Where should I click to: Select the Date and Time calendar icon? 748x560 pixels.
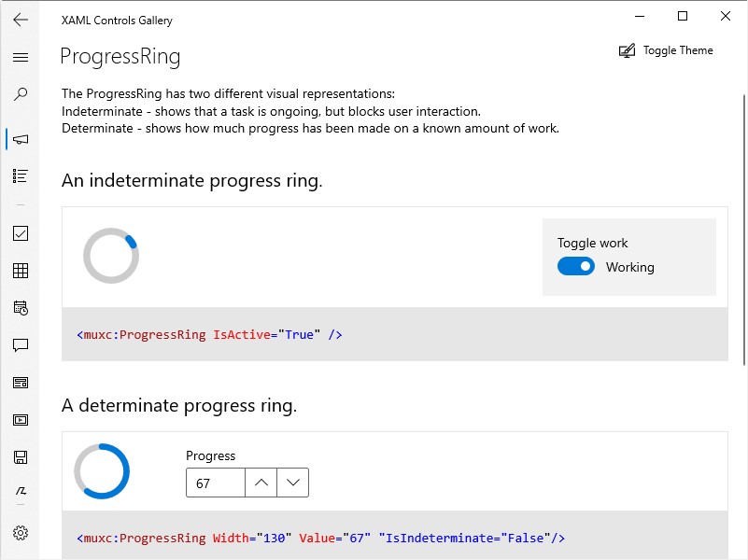(x=21, y=307)
